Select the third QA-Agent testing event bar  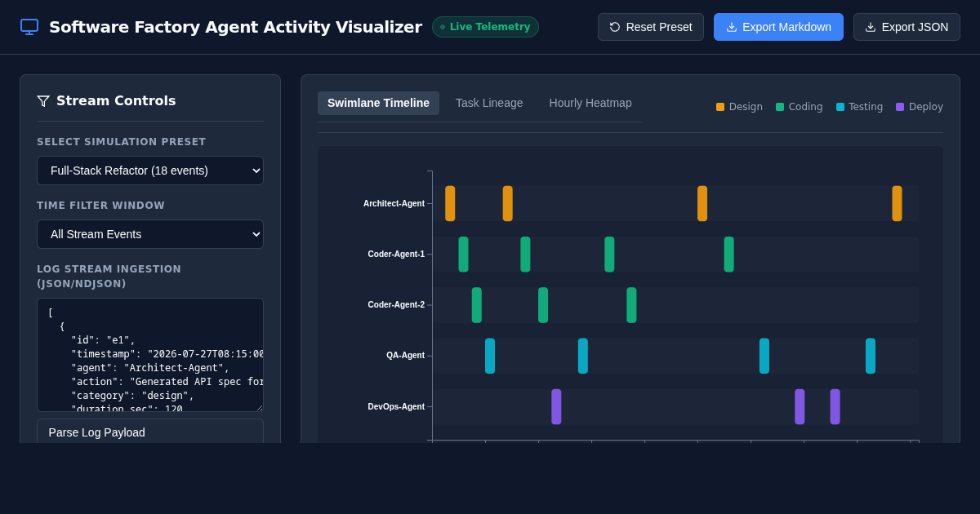[764, 356]
